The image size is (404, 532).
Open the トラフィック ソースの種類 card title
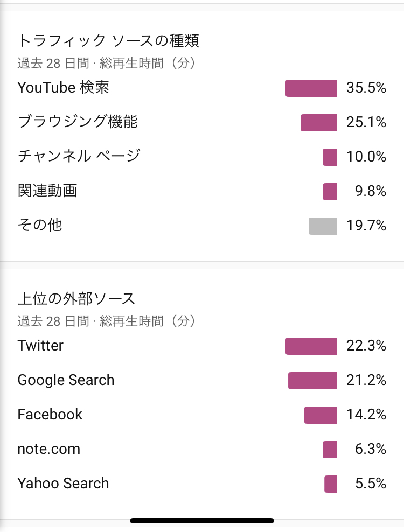coord(108,41)
